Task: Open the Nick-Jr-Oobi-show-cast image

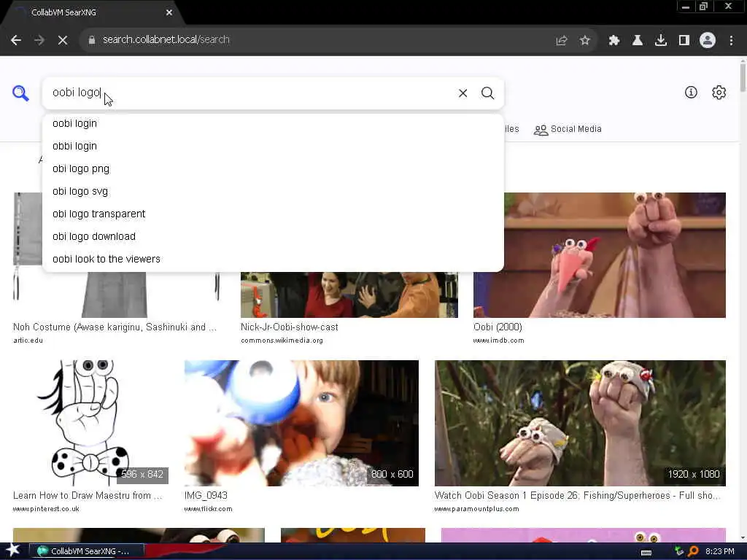Action: [x=349, y=295]
